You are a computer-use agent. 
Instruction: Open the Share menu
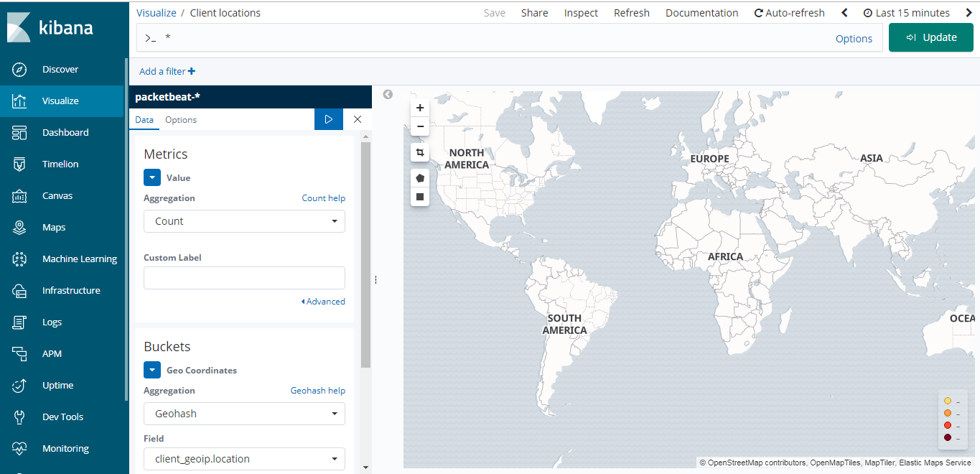535,13
